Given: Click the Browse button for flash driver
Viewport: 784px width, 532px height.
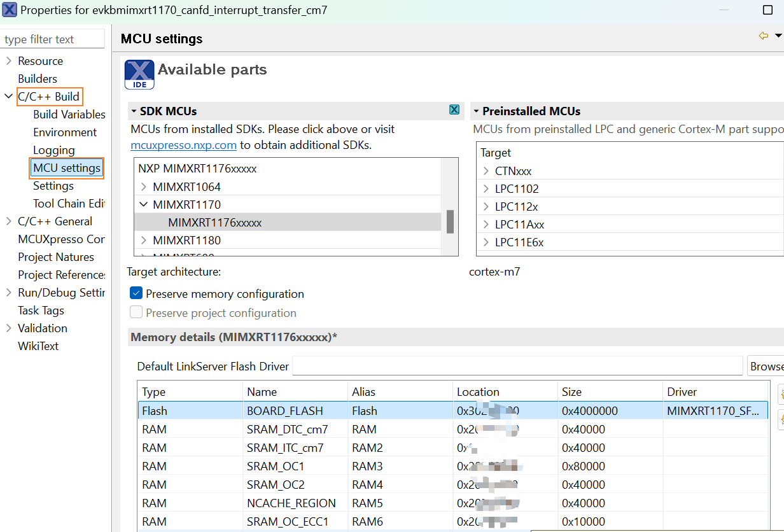Looking at the screenshot, I should click(x=766, y=366).
